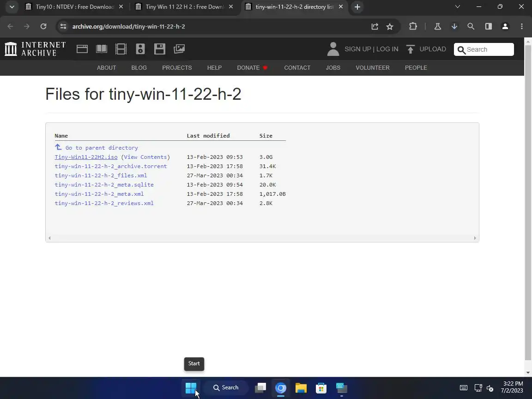Open the VOLUNTEER menu item

[x=373, y=68]
